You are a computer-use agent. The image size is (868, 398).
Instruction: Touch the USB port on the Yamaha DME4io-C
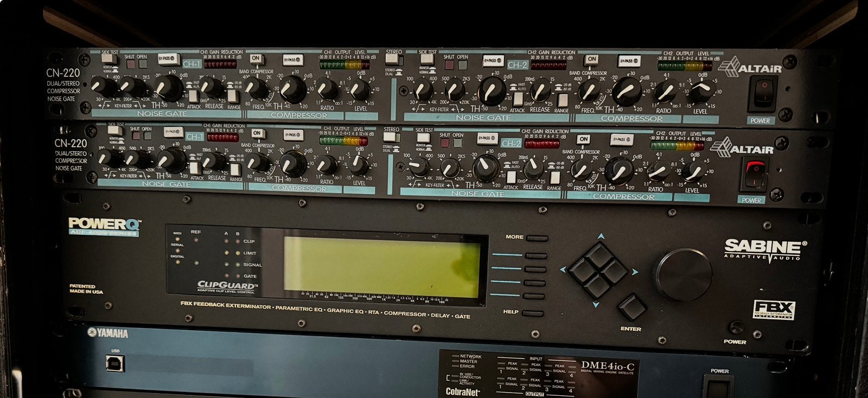(x=115, y=363)
